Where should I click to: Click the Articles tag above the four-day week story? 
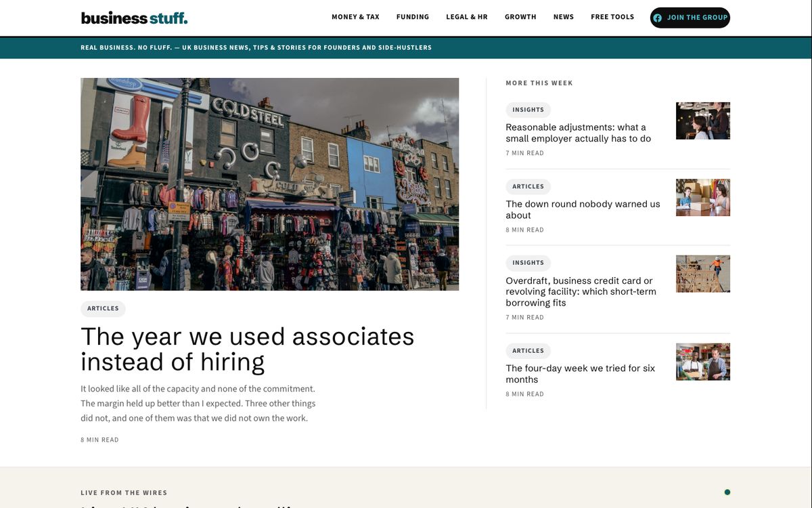coord(528,351)
